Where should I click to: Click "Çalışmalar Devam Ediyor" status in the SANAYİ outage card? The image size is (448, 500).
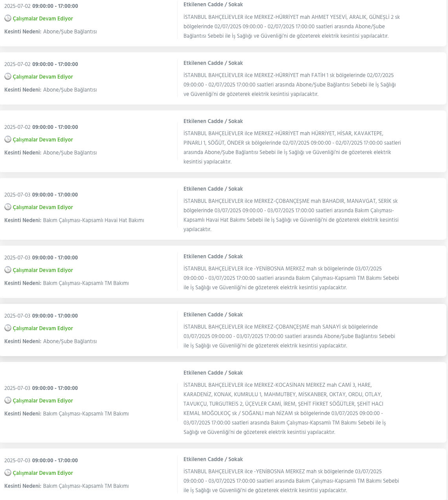pyautogui.click(x=43, y=328)
